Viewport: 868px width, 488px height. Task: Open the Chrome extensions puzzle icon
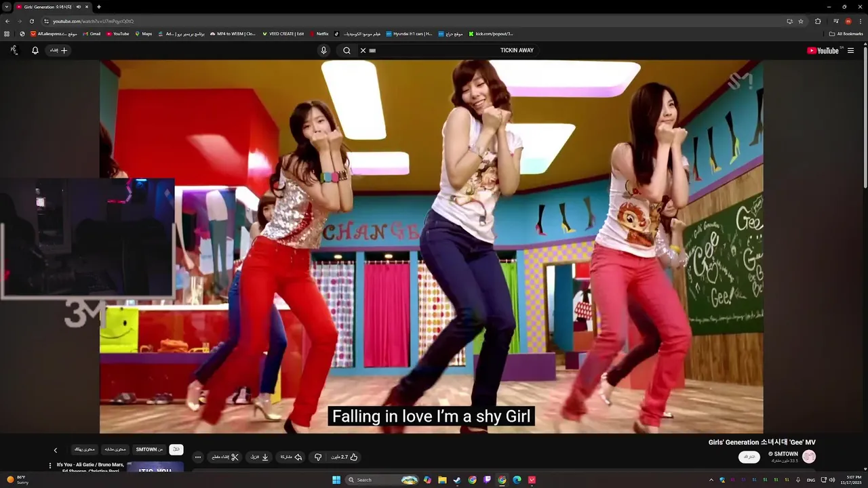pyautogui.click(x=818, y=21)
